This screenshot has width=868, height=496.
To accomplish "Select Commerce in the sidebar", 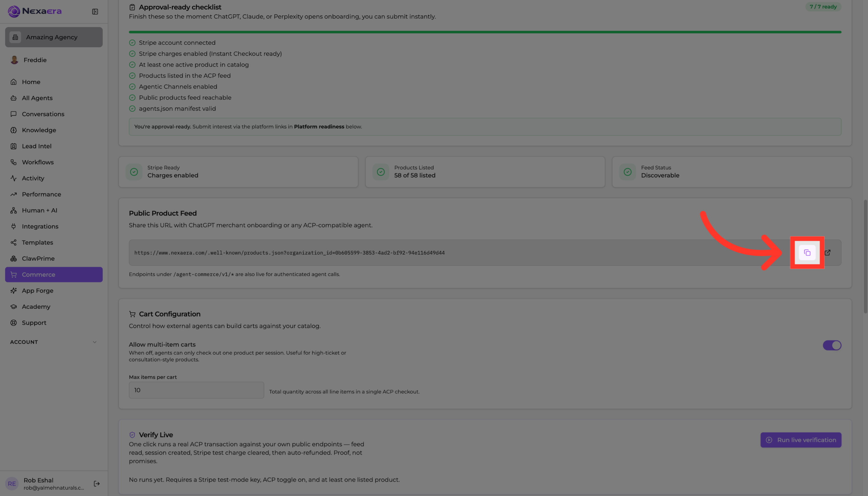I will click(54, 274).
